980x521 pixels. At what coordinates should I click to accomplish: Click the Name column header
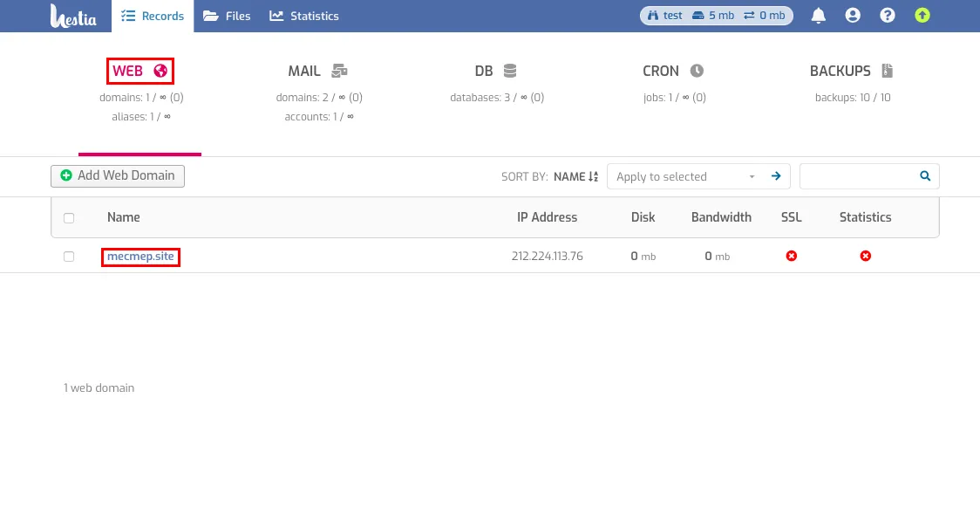(123, 217)
